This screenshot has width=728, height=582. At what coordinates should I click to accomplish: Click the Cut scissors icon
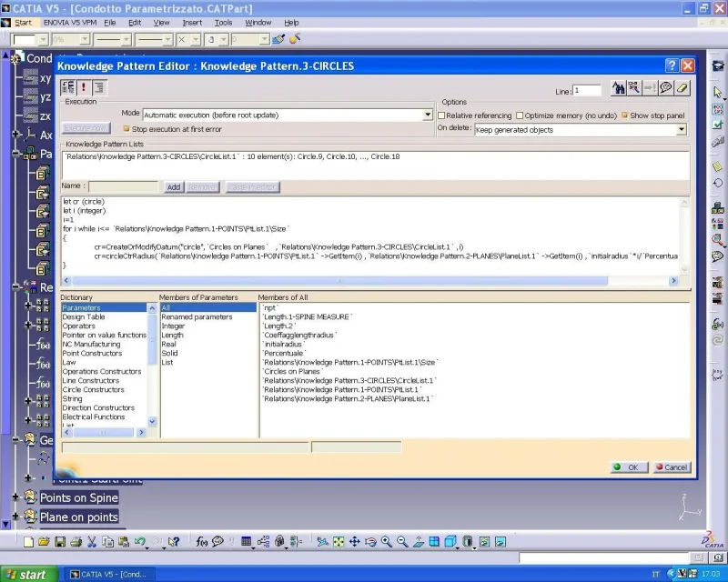tap(92, 542)
